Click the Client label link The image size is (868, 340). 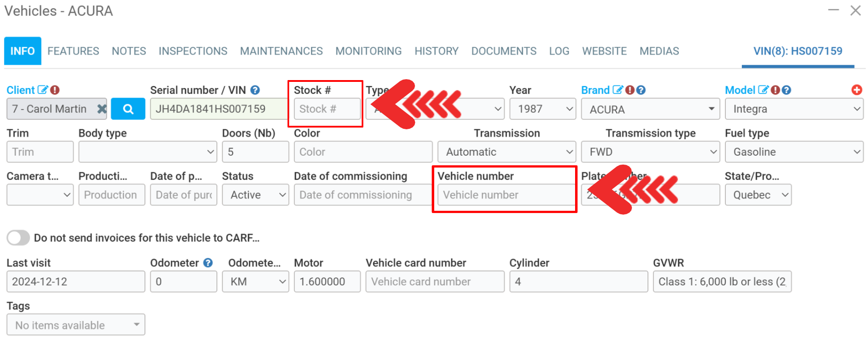(21, 90)
